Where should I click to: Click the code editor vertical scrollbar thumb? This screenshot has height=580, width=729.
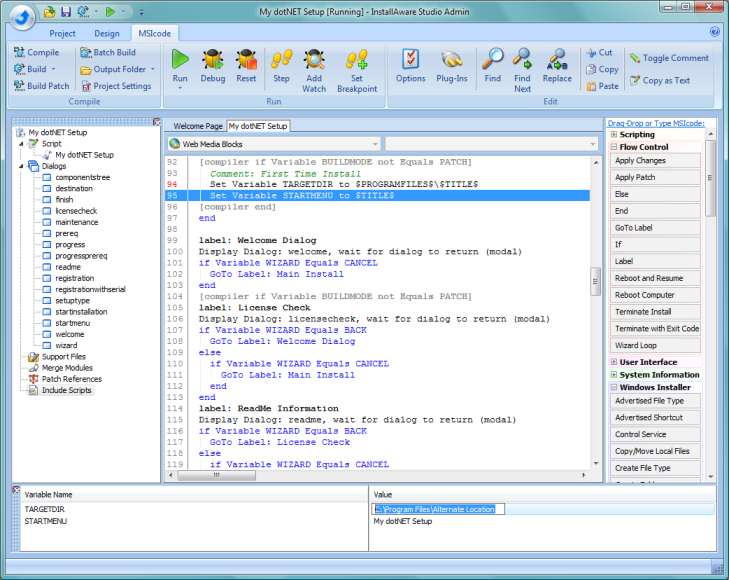(595, 281)
